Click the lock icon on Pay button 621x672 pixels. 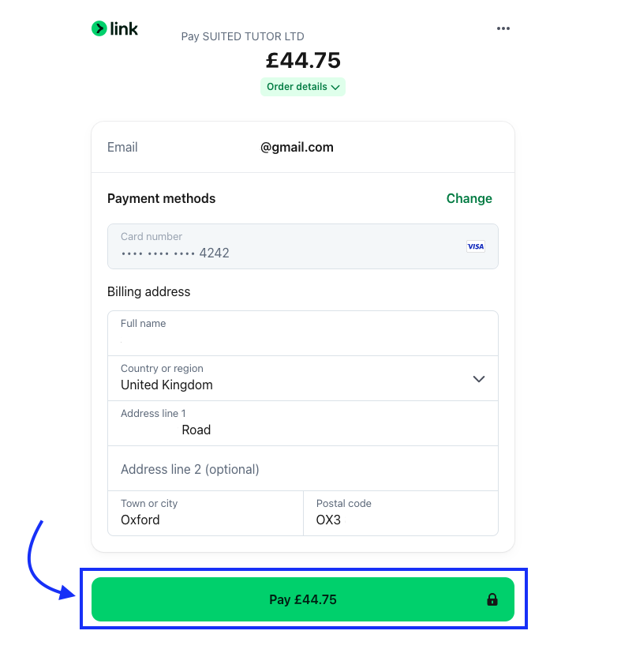(492, 600)
